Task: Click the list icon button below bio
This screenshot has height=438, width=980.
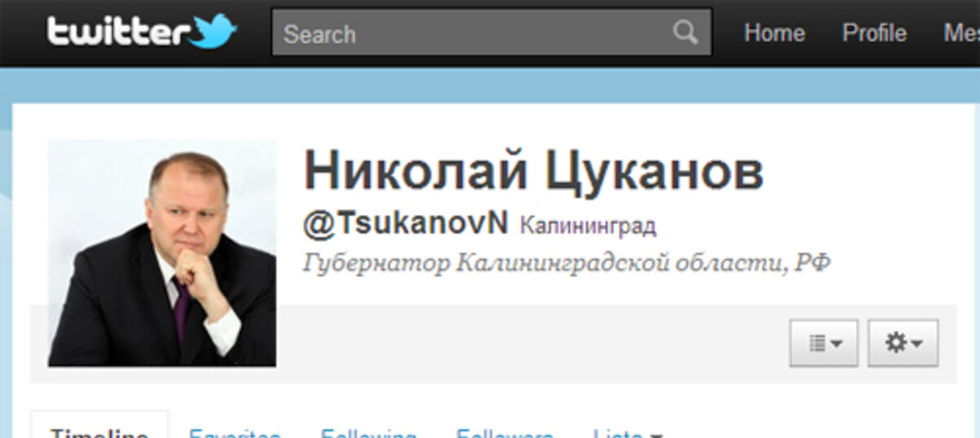Action: [824, 343]
